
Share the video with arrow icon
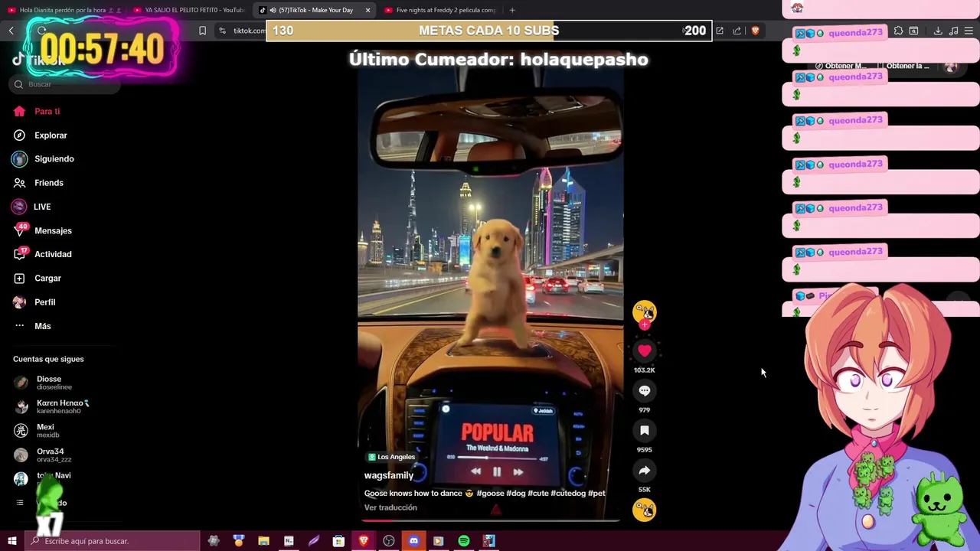click(x=645, y=471)
